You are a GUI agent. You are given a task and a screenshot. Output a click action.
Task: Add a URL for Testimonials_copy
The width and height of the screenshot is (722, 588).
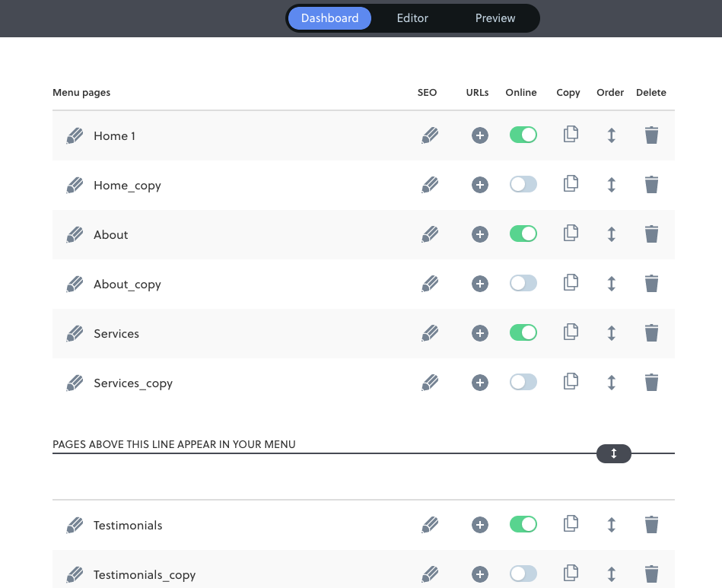click(480, 574)
